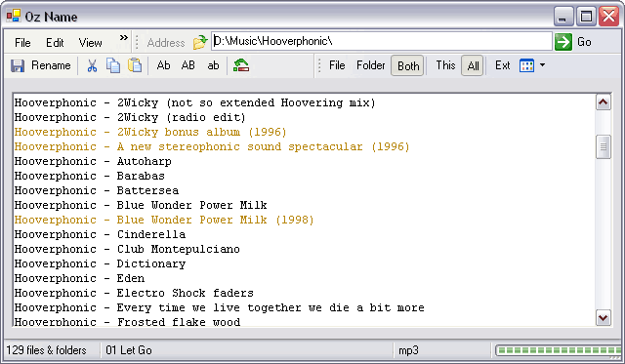The height and width of the screenshot is (364, 625).
Task: Select 'Club Montepulciano' row
Action: pyautogui.click(x=127, y=249)
